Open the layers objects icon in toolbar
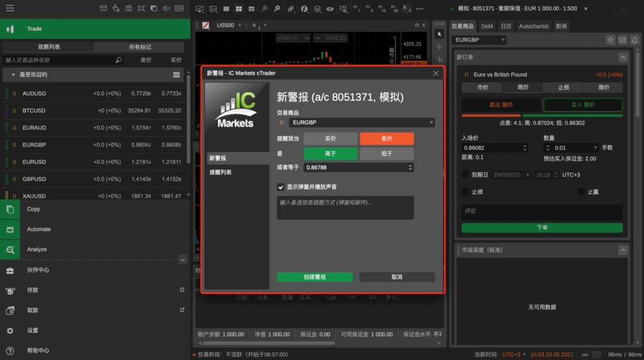This screenshot has height=360, width=644. coord(318,9)
